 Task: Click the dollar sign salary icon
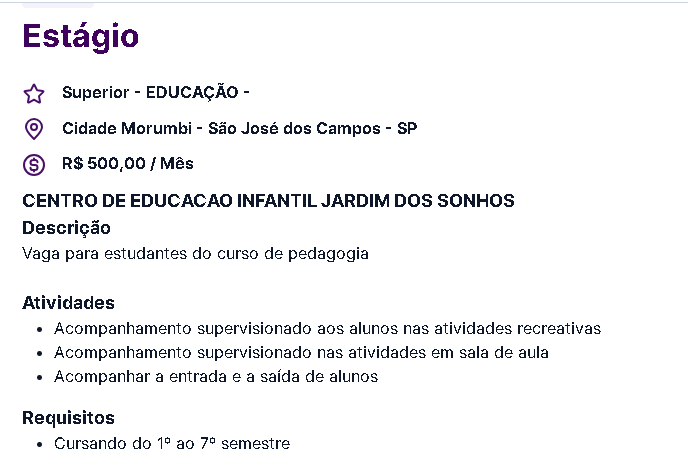[34, 165]
